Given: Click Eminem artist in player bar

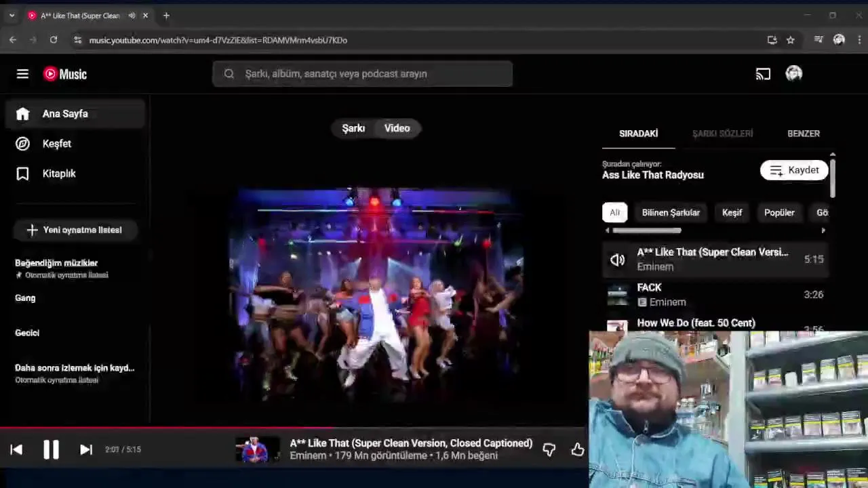Looking at the screenshot, I should pos(308,455).
